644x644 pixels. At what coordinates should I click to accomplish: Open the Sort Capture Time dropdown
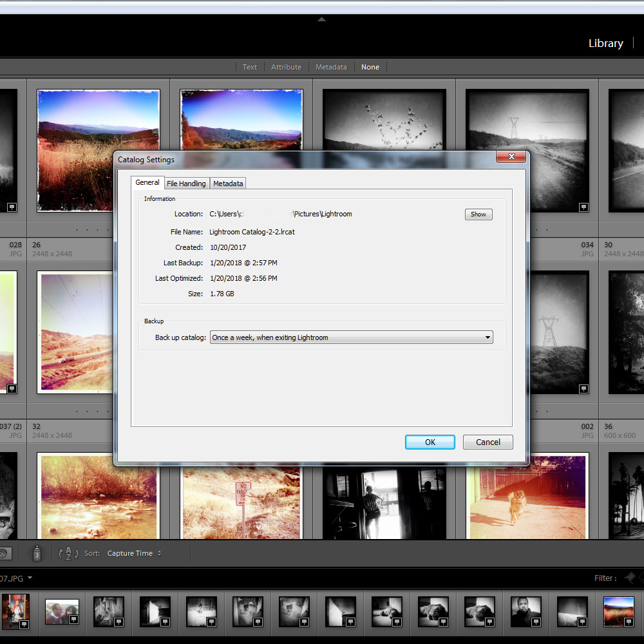pos(135,553)
